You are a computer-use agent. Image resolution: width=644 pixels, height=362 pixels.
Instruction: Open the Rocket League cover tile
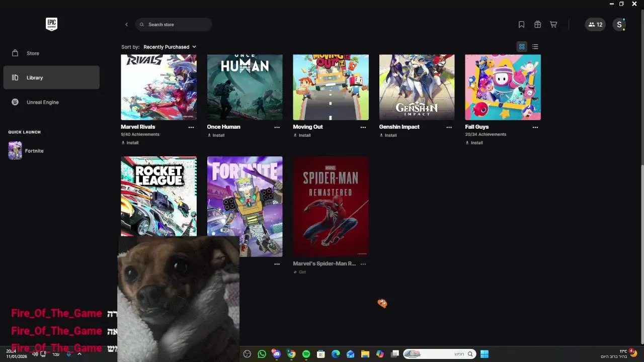click(x=158, y=196)
